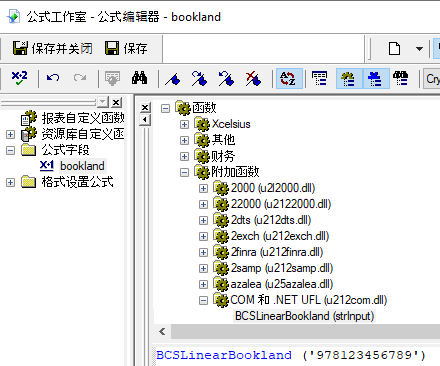Click the azalea gear folder icon
The width and height of the screenshot is (440, 366).
coord(221,284)
